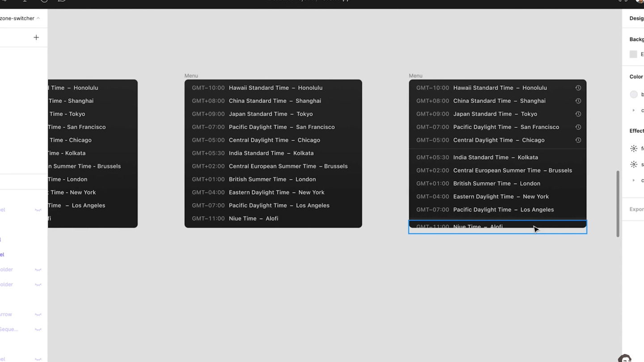Expand the collapsed group under Color styles
The height and width of the screenshot is (362, 644).
pyautogui.click(x=633, y=110)
